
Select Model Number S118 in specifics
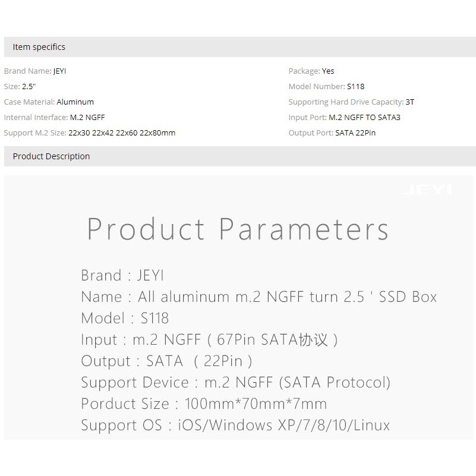[355, 87]
